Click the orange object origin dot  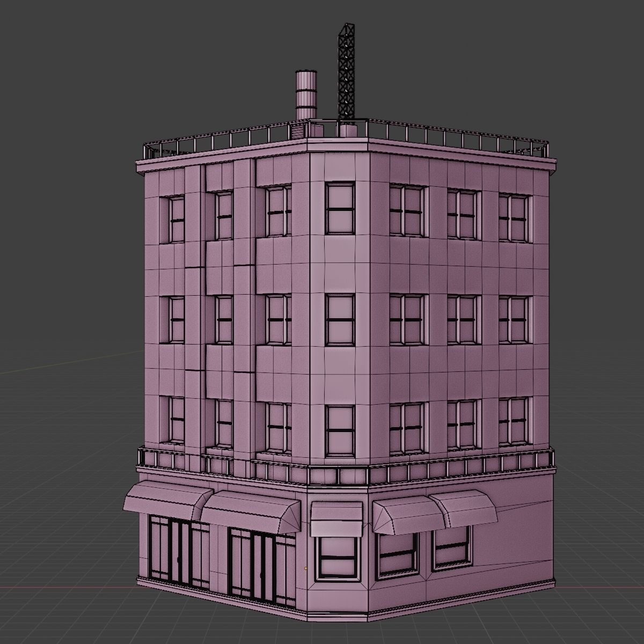coord(305,568)
